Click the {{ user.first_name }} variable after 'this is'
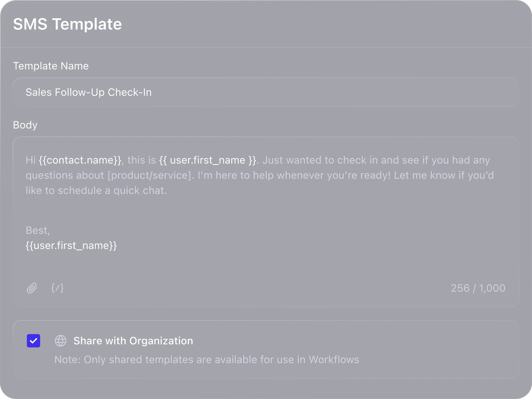Screen dimensions: 532x399 click(x=207, y=160)
